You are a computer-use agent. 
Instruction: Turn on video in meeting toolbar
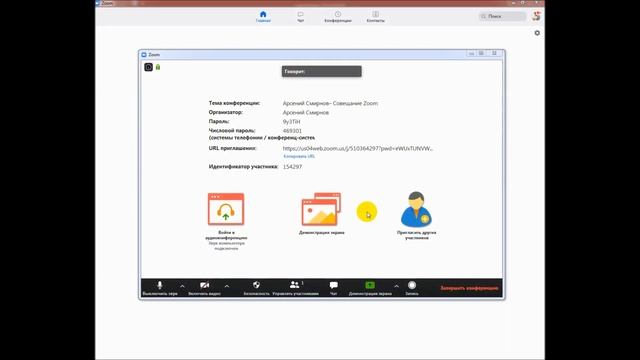[x=204, y=288]
